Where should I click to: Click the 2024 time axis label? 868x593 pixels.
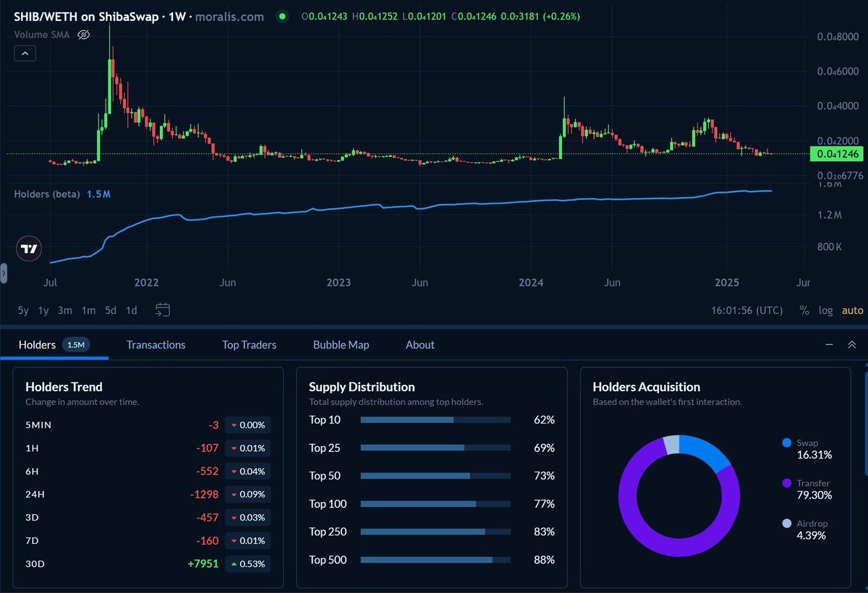[x=531, y=283]
